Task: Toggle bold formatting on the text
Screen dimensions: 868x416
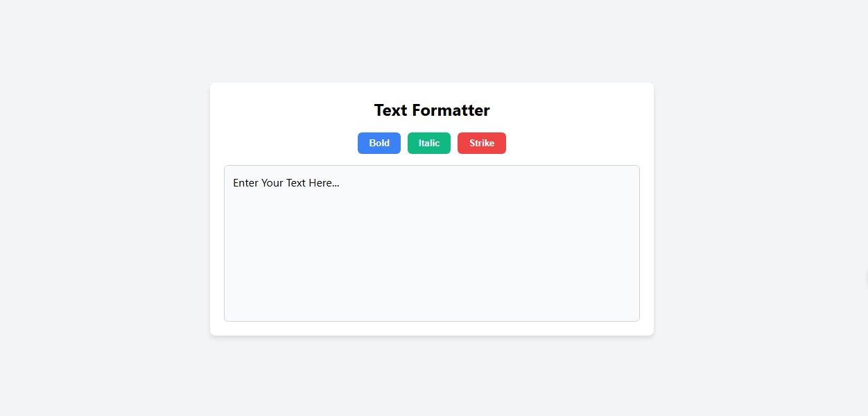Action: point(379,143)
